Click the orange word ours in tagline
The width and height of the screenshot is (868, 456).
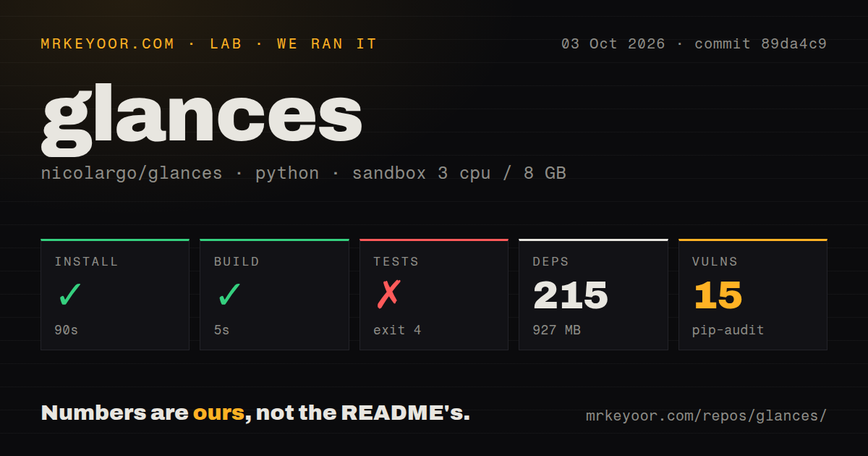pos(218,413)
